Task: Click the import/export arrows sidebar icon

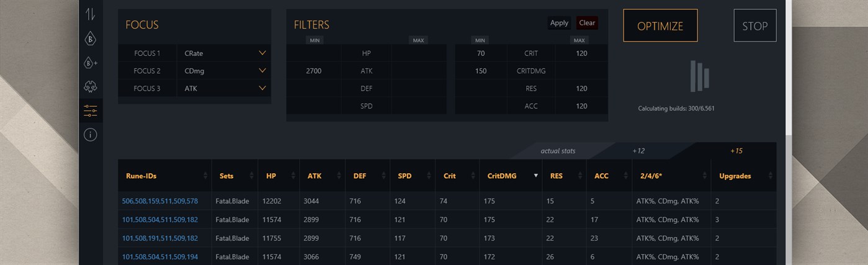Action: [x=91, y=15]
